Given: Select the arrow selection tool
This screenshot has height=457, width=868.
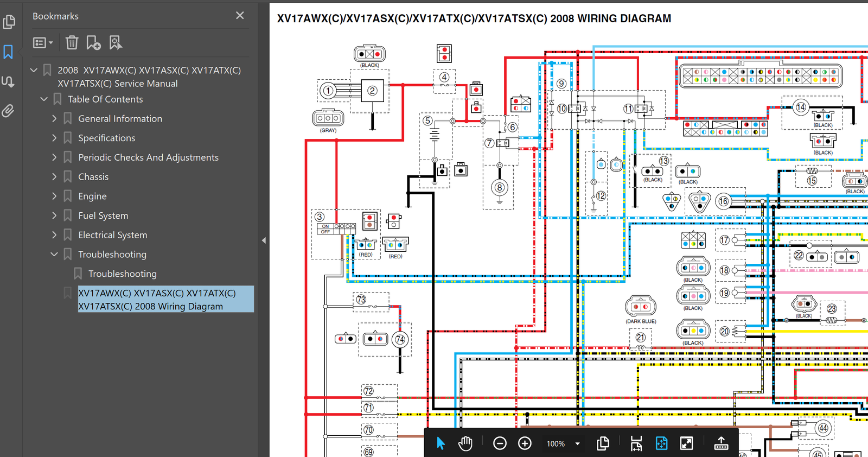Looking at the screenshot, I should [x=441, y=443].
